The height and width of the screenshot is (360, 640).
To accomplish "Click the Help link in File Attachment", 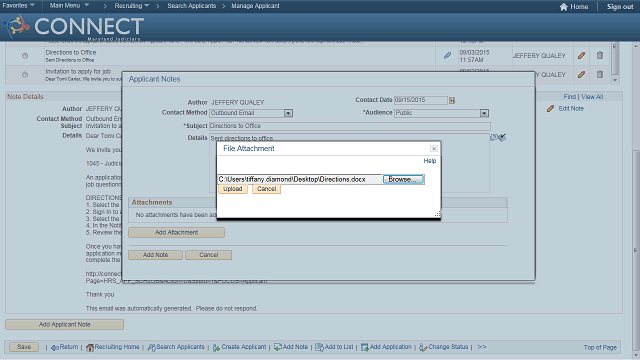I will click(x=429, y=161).
